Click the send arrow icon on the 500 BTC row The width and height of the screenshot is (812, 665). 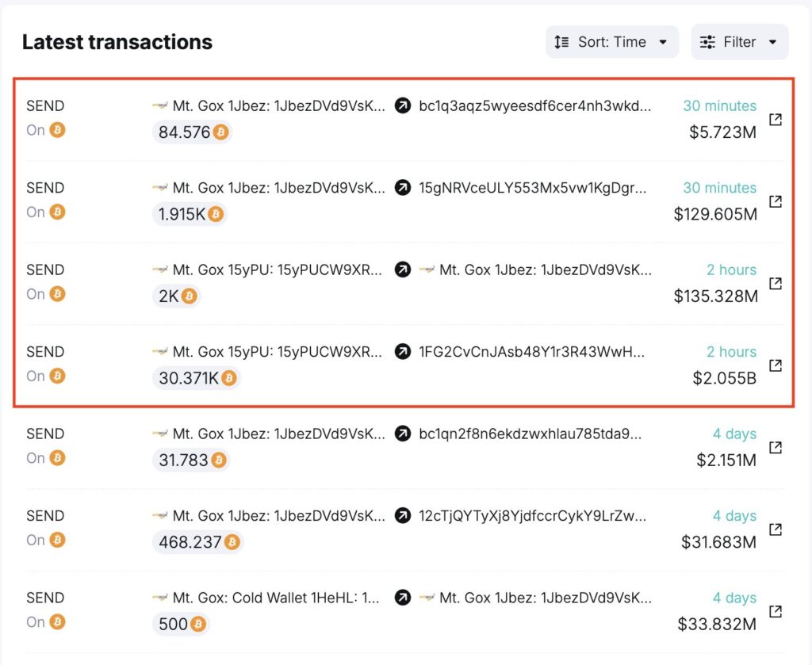(402, 598)
